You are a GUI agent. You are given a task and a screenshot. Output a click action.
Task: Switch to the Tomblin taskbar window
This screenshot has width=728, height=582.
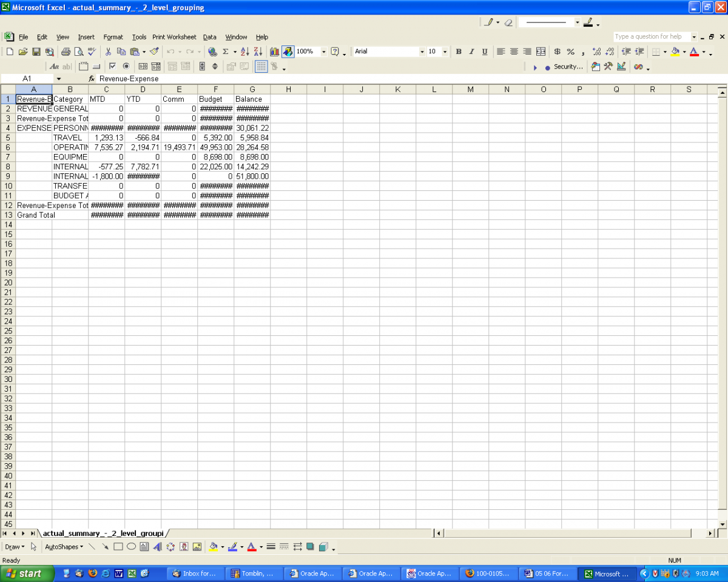(x=254, y=574)
